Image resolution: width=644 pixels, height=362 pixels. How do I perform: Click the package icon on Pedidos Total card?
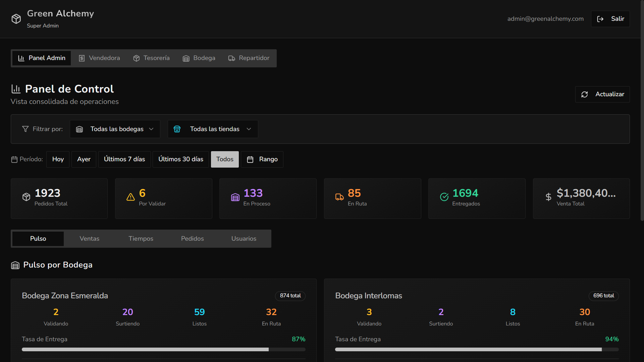[x=26, y=197]
